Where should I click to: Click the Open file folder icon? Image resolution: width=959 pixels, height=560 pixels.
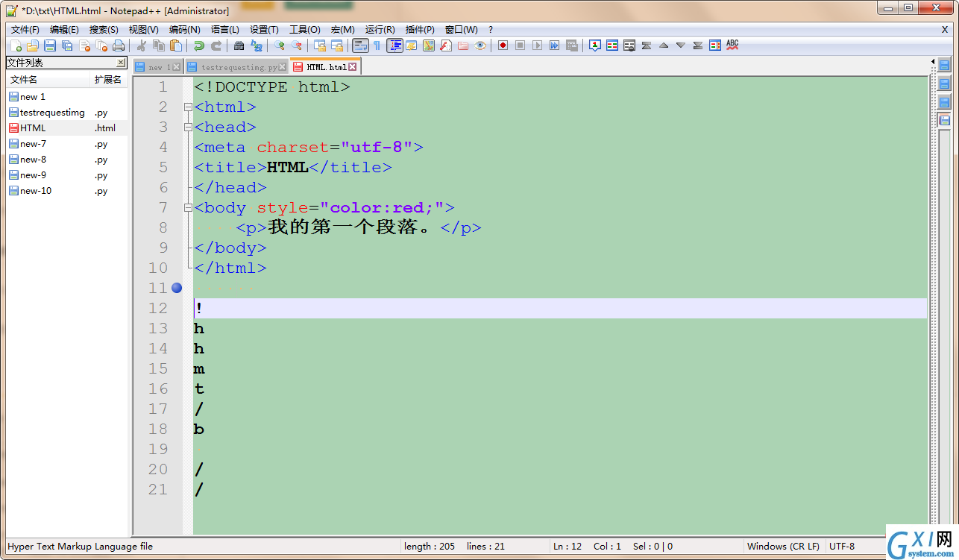click(32, 45)
